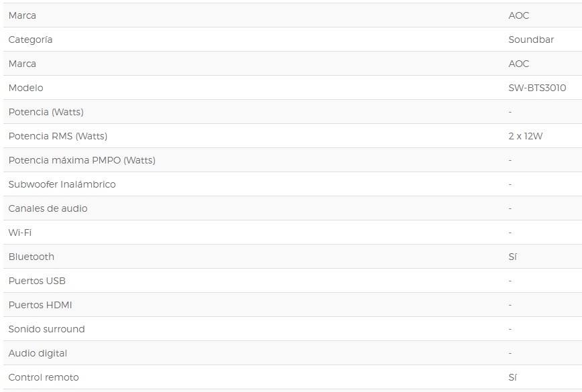Click the Puertos HDMI label
The image size is (582, 392).
point(40,305)
